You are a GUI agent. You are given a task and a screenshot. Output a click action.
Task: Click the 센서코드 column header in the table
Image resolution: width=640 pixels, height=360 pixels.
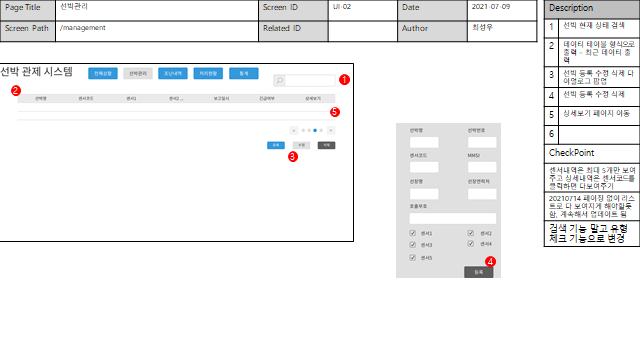pos(86,98)
